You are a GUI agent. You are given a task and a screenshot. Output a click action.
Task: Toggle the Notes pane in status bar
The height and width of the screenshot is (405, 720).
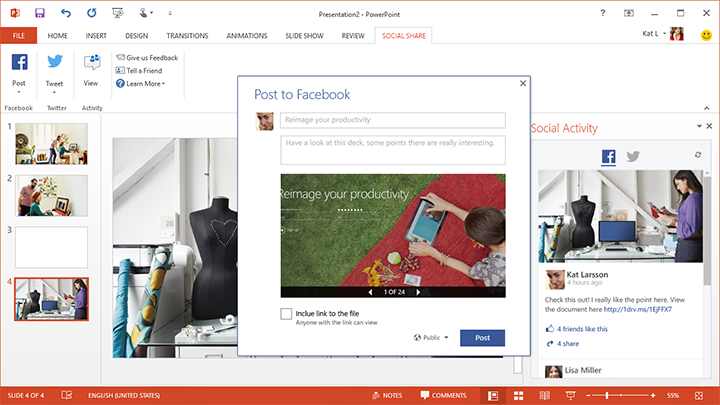click(385, 395)
